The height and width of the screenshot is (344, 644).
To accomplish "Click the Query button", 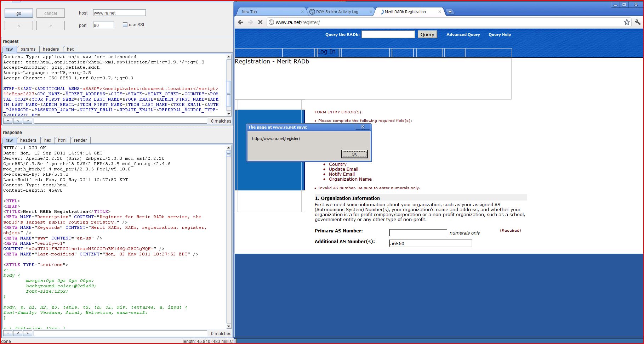I will (x=427, y=34).
